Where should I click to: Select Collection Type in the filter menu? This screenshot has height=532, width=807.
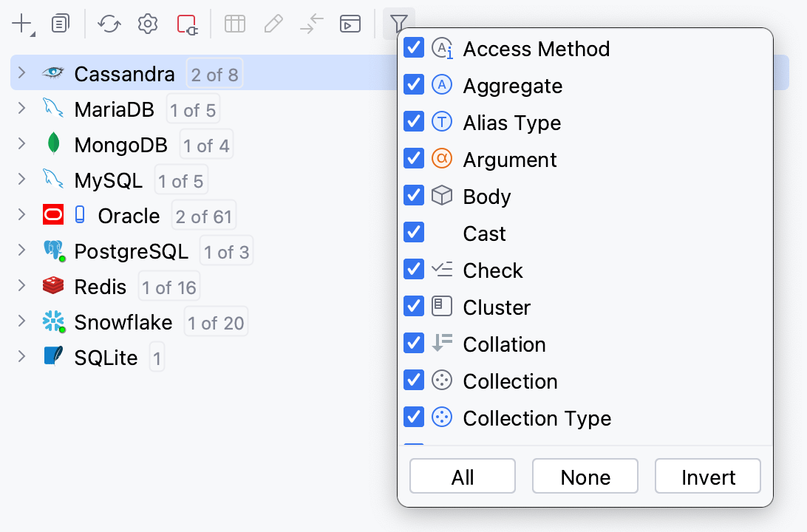click(537, 418)
